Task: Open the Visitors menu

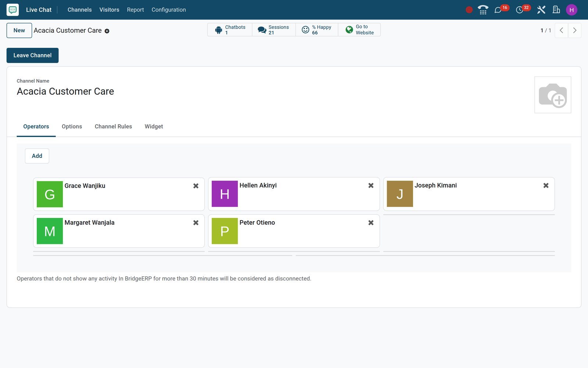Action: (109, 10)
